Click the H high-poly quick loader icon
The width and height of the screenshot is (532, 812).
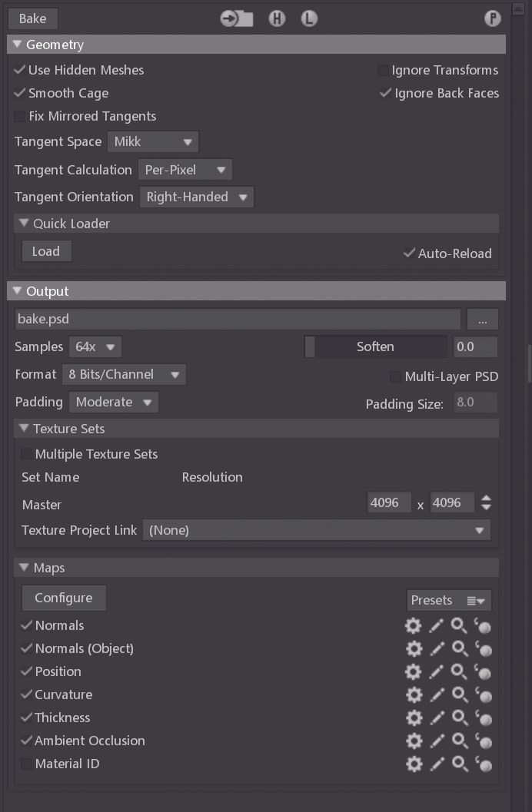[x=277, y=18]
